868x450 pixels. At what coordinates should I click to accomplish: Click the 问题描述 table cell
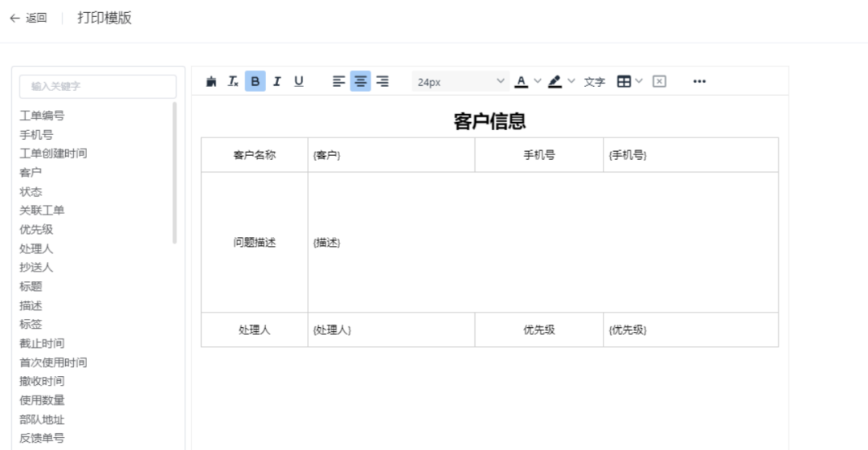click(x=254, y=243)
